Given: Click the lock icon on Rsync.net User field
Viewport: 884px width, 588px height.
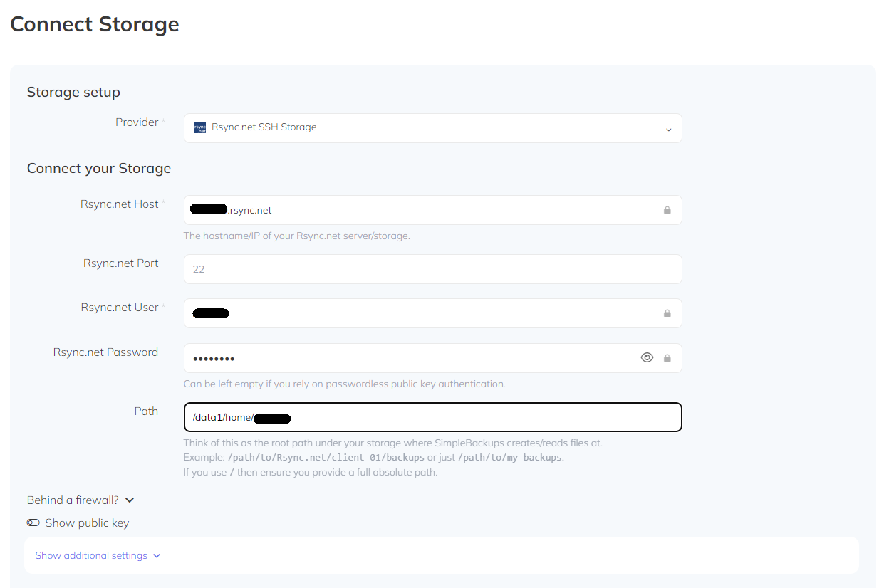Looking at the screenshot, I should 667,313.
